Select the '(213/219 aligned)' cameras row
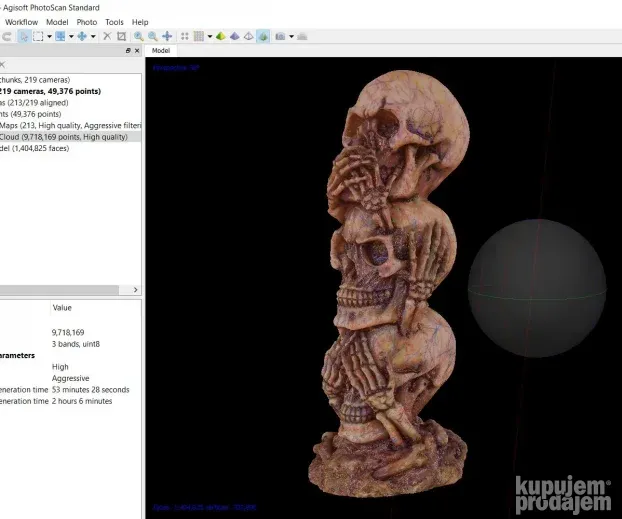622x519 pixels. pos(34,103)
